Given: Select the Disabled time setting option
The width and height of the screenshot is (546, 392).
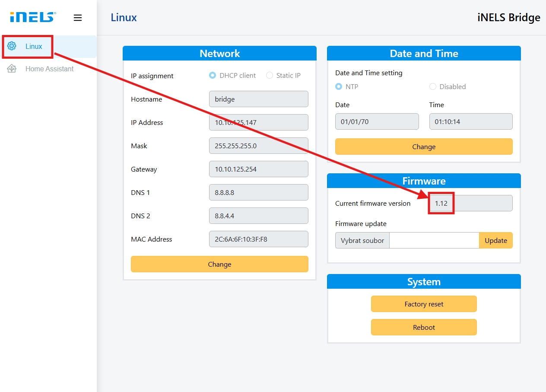Looking at the screenshot, I should click(433, 86).
